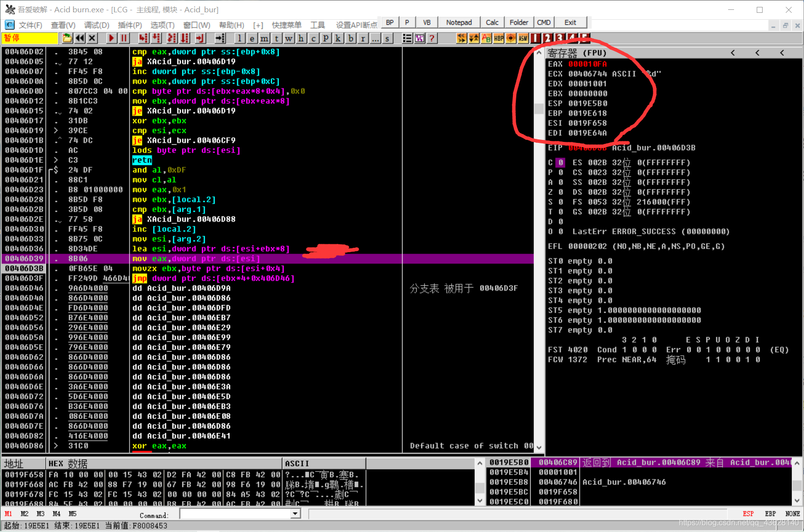
Task: Click the ASM toolbar icon
Action: tap(523, 38)
